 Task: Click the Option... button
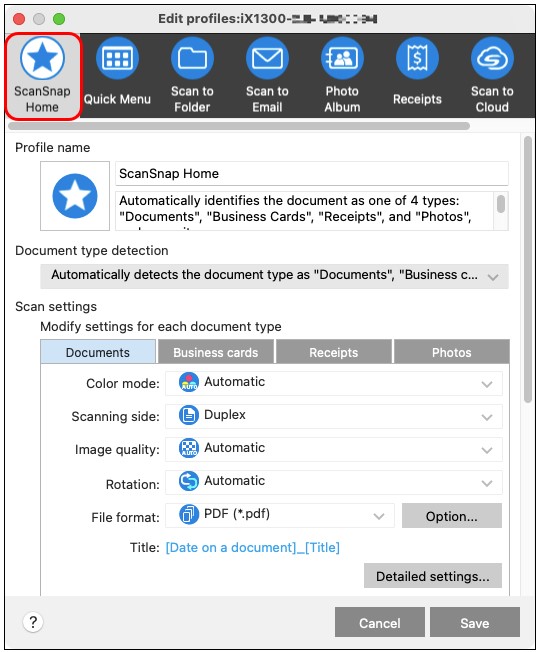click(x=452, y=516)
